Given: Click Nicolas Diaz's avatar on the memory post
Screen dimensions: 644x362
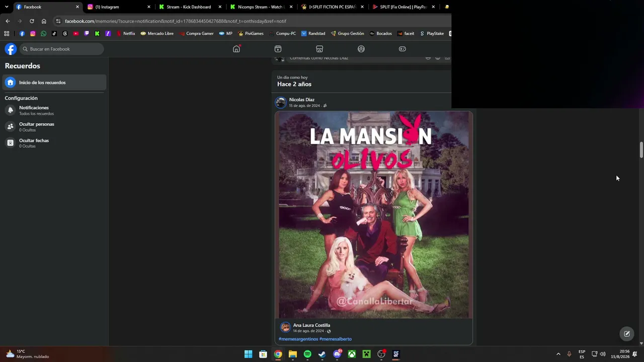Looking at the screenshot, I should pyautogui.click(x=281, y=103).
